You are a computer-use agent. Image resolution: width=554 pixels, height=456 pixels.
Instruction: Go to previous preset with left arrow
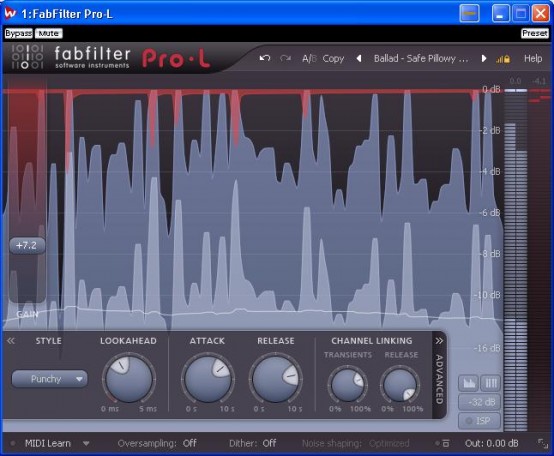[x=359, y=58]
